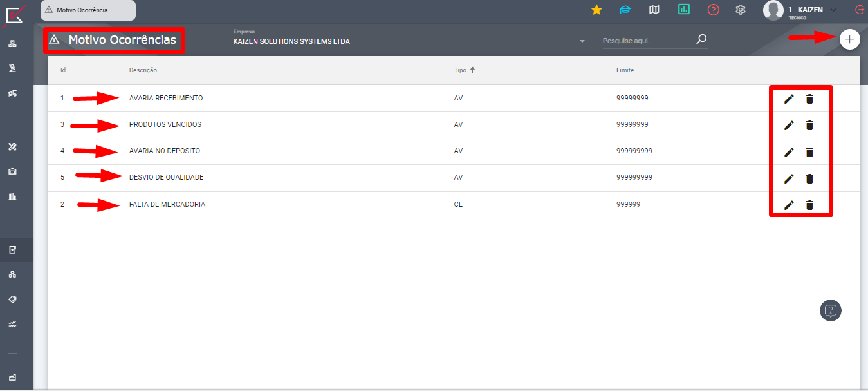Click the 1 - KAIZEN user name
This screenshot has width=868, height=391.
click(x=805, y=10)
